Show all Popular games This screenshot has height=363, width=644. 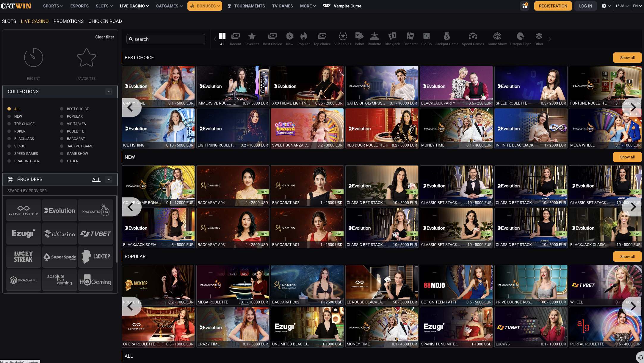click(x=627, y=257)
